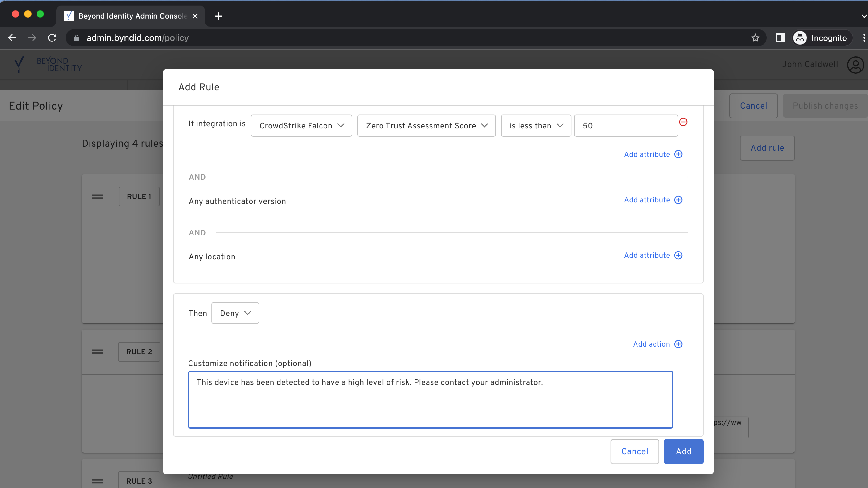Image resolution: width=868 pixels, height=488 pixels.
Task: Go back using browser back arrow
Action: (12, 38)
